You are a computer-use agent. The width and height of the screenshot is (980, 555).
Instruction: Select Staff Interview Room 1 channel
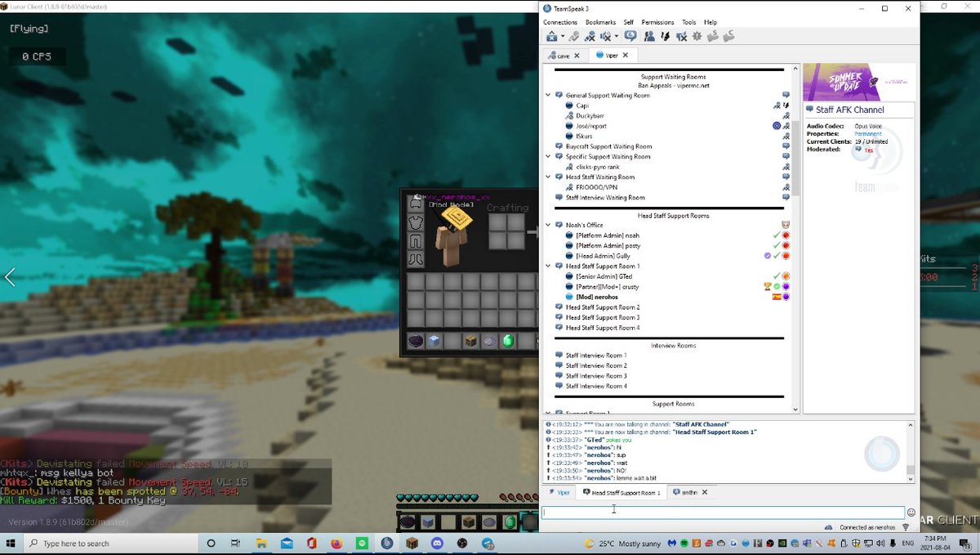(x=596, y=356)
